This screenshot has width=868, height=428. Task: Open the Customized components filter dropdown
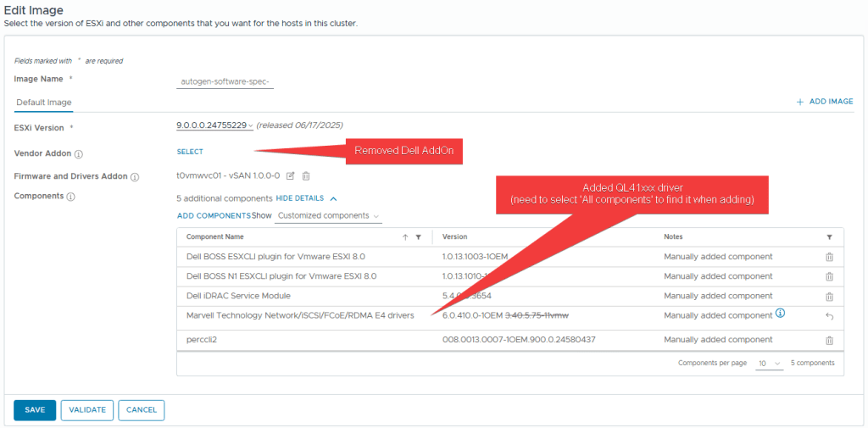329,216
